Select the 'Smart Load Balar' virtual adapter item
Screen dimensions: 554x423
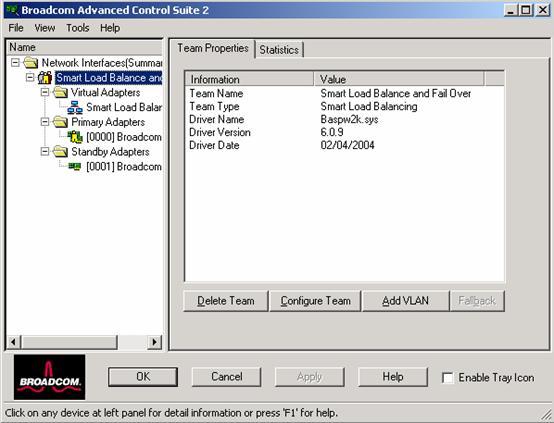[x=124, y=107]
